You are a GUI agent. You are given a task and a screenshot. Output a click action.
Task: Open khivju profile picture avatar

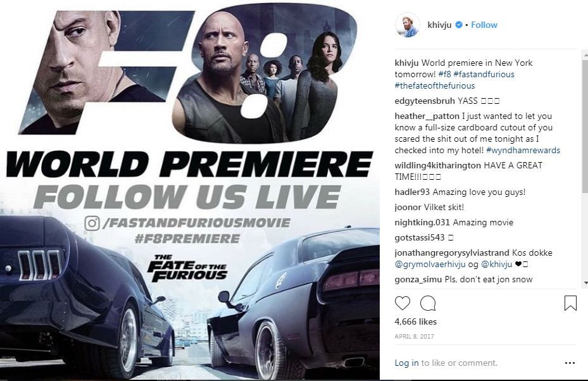tap(407, 25)
